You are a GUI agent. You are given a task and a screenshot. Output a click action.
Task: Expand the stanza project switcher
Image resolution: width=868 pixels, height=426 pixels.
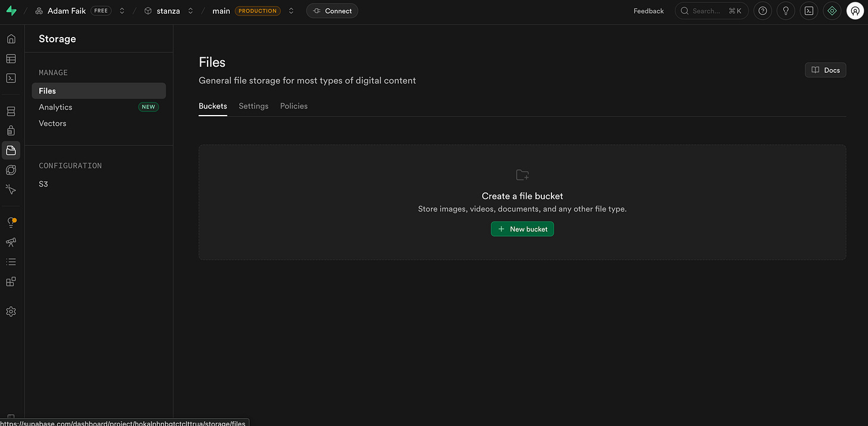(191, 11)
